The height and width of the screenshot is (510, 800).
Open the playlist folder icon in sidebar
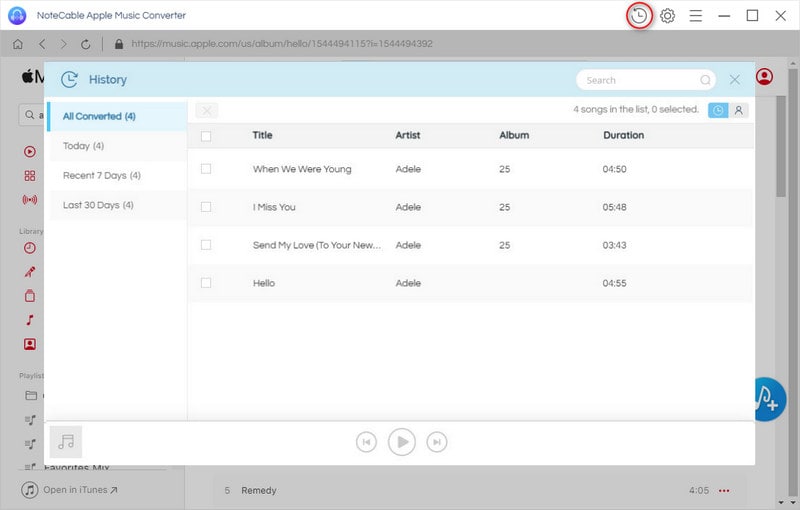(x=31, y=395)
